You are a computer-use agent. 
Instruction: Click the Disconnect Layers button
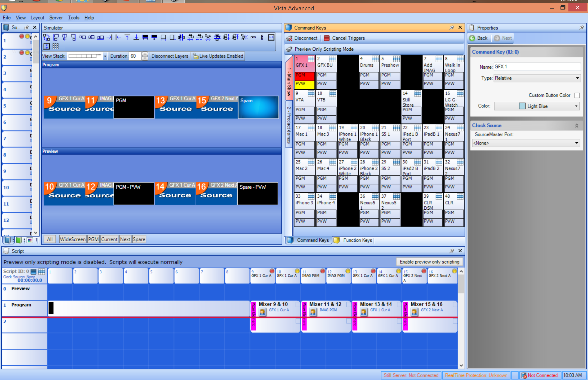[x=170, y=56]
